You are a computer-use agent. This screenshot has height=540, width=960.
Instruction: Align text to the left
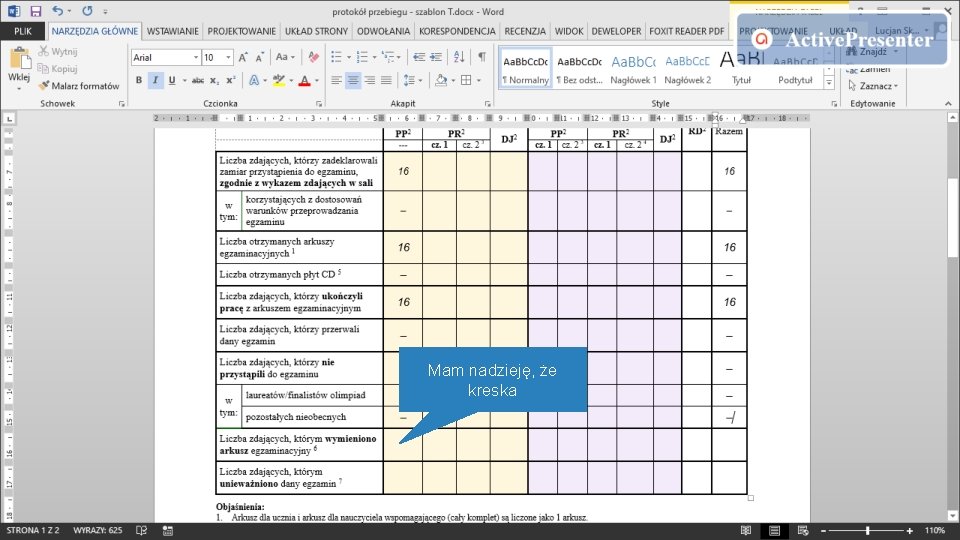point(336,80)
